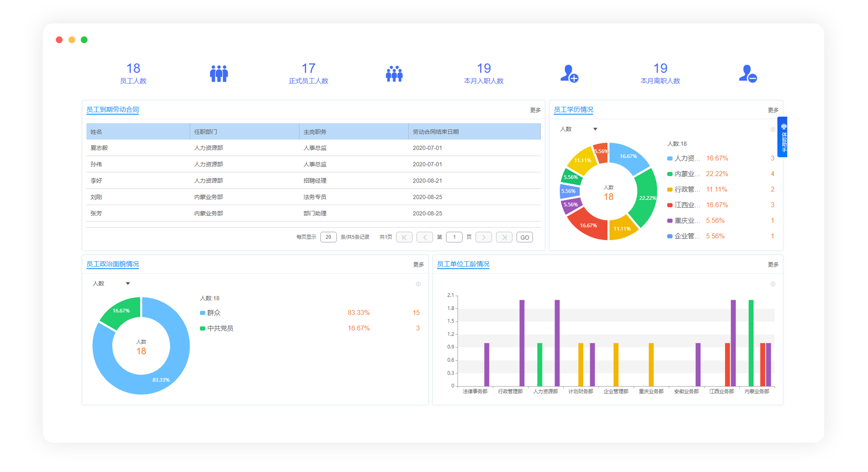The height and width of the screenshot is (472, 868).
Task: Open 员工单位工龄情况 panel title link
Action: point(463,264)
